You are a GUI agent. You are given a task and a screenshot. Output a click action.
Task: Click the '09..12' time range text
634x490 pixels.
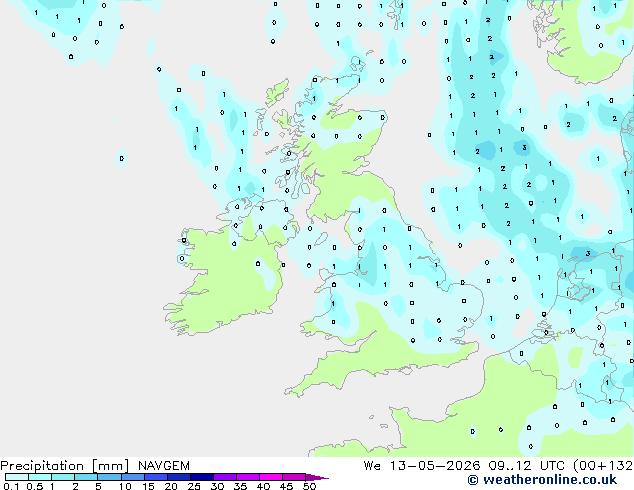pos(509,466)
